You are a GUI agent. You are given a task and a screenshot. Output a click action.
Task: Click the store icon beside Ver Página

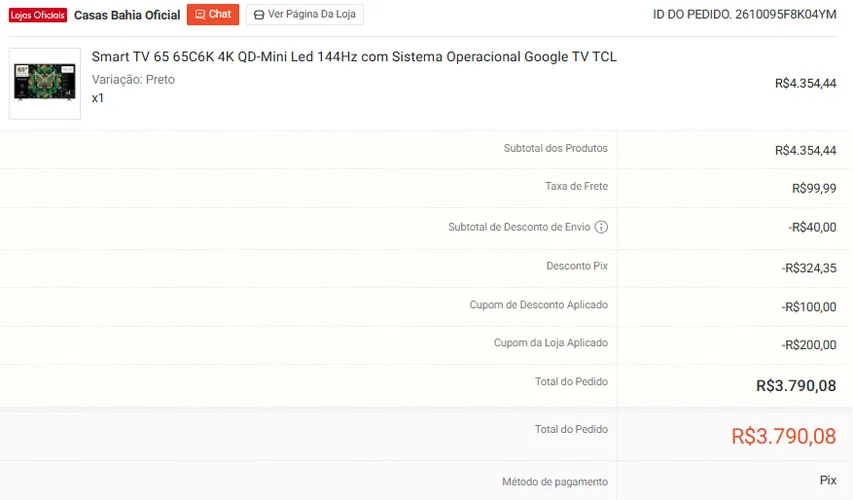[x=259, y=15]
